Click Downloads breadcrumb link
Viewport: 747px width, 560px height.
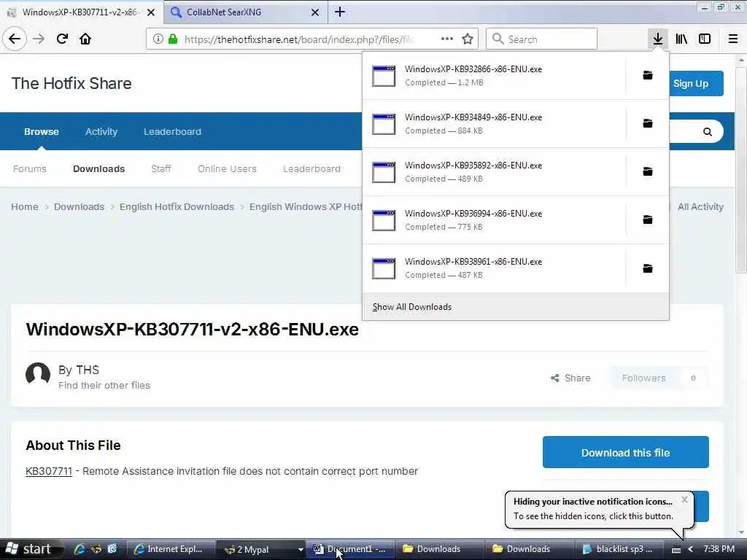pyautogui.click(x=79, y=206)
